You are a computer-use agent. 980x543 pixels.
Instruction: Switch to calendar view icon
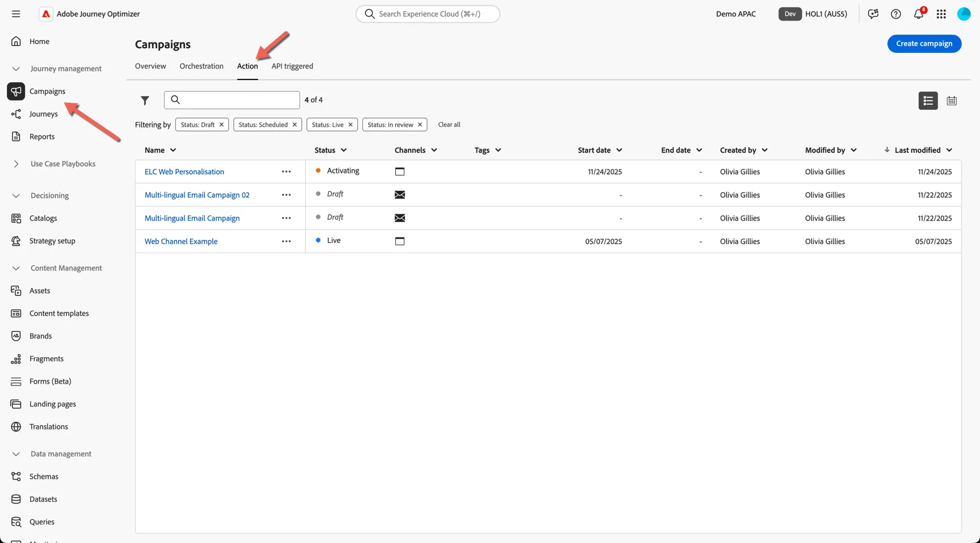pos(952,100)
